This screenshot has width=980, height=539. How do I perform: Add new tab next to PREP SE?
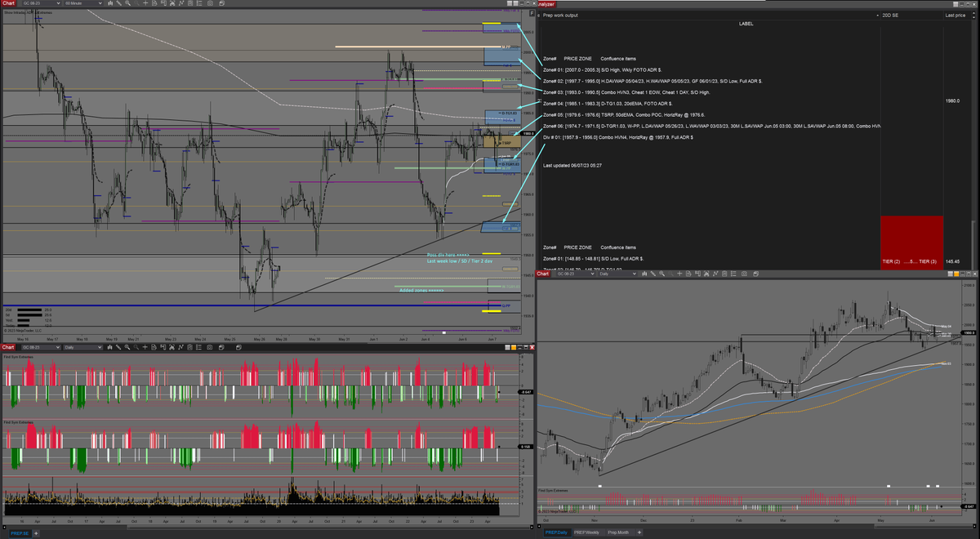point(36,532)
